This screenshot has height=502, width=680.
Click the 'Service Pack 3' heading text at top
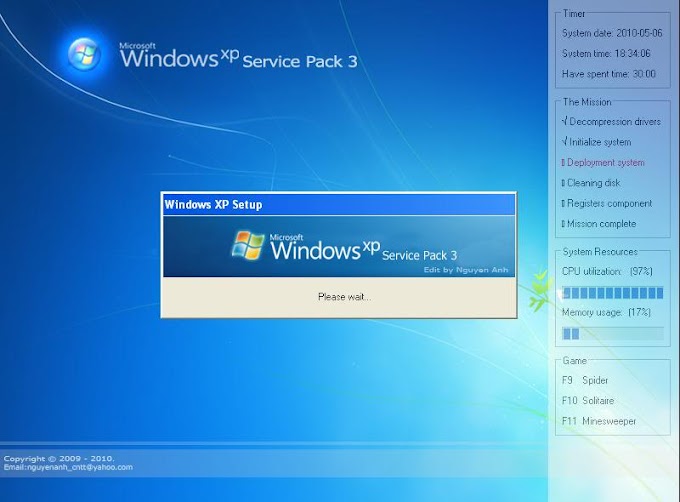coord(300,62)
